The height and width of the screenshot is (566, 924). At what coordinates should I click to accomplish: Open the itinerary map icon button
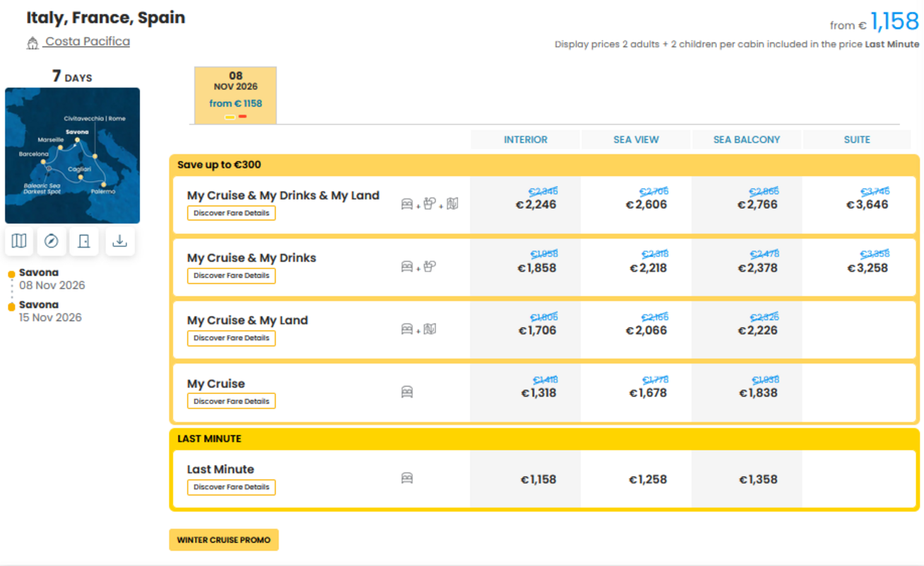coord(19,241)
